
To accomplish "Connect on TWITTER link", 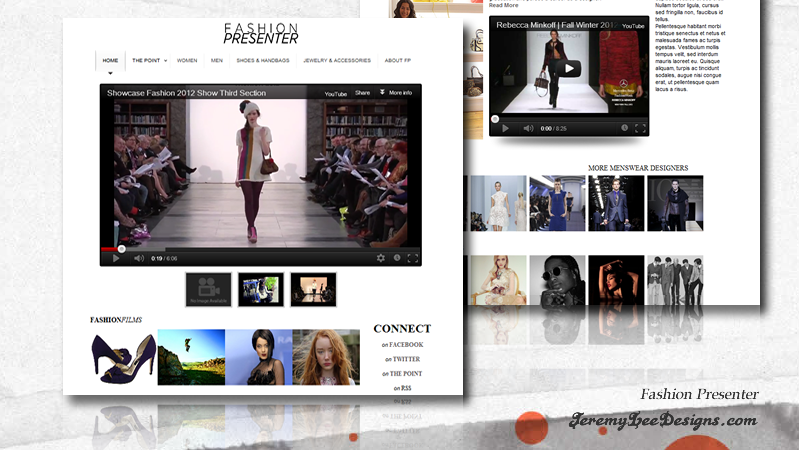I will (x=403, y=359).
